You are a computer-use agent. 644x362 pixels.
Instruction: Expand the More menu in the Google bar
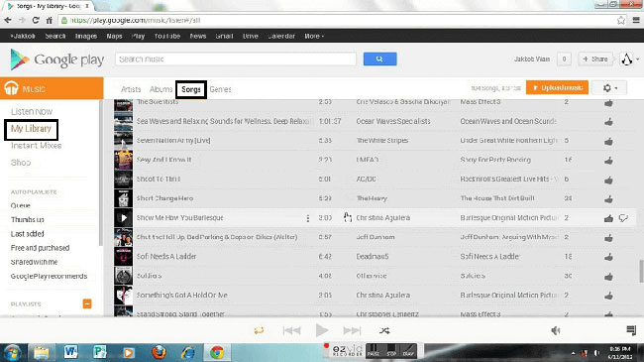click(x=314, y=36)
